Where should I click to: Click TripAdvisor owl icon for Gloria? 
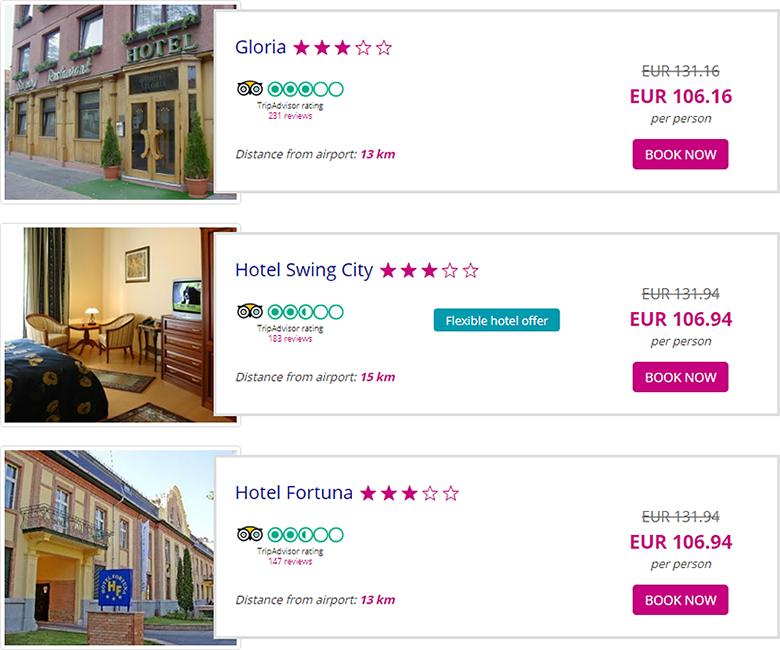pyautogui.click(x=250, y=89)
